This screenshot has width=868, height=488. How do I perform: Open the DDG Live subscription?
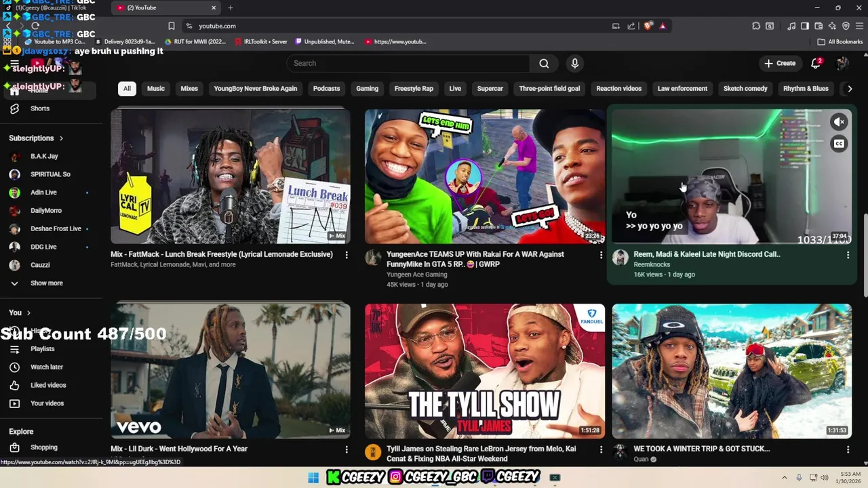(x=43, y=247)
